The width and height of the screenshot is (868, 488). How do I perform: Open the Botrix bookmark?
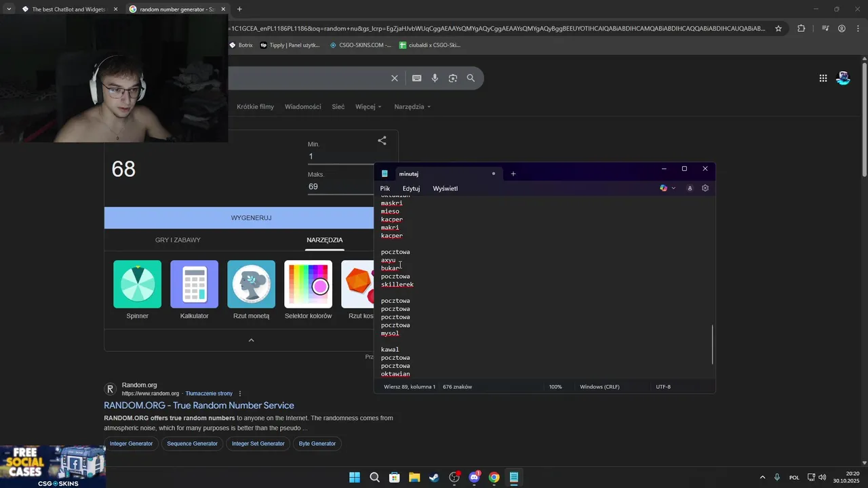point(240,45)
